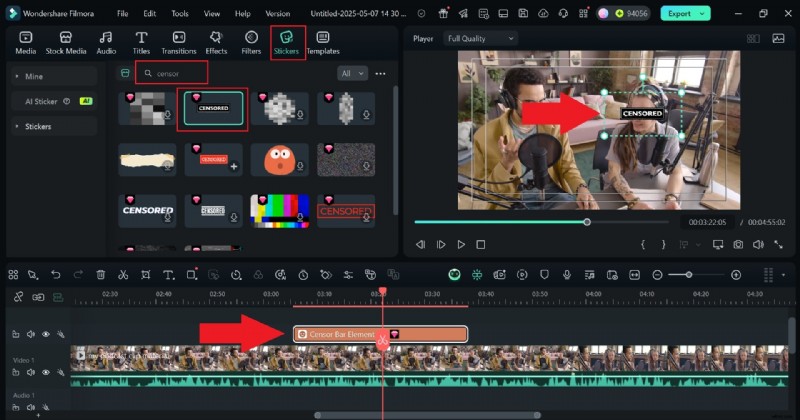
Task: Open the player fullscreen expand icon
Action: click(x=778, y=244)
